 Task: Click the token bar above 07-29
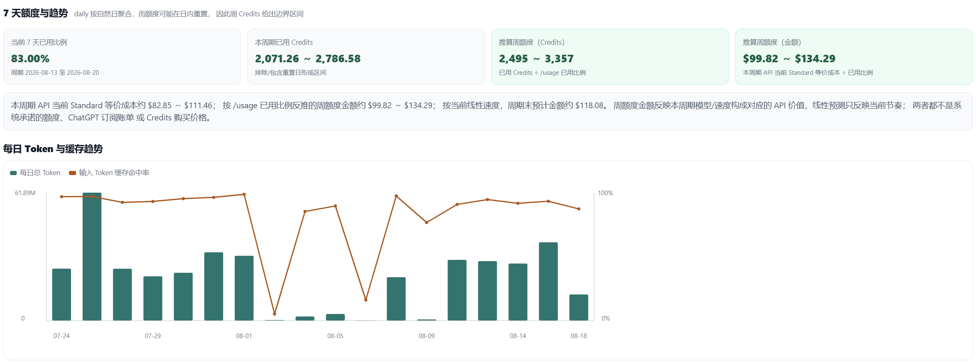click(153, 298)
